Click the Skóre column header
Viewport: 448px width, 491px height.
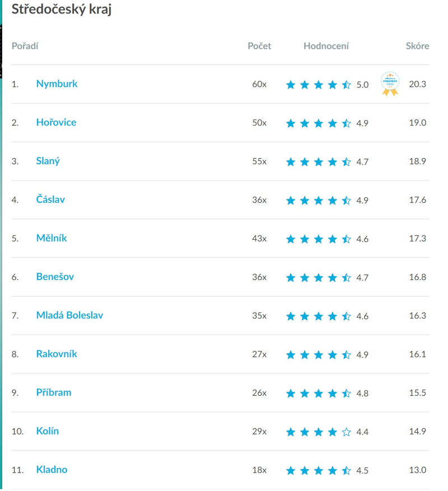[x=417, y=46]
